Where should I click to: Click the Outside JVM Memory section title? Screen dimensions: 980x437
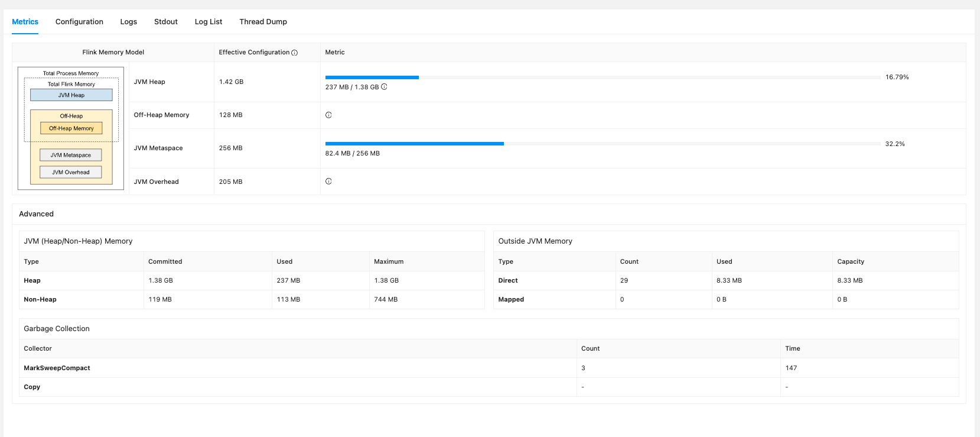click(x=535, y=241)
